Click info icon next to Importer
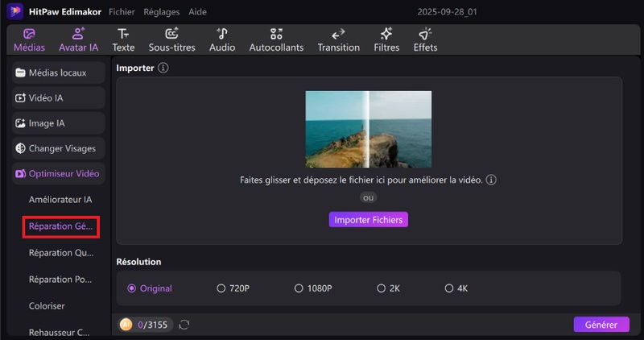This screenshot has width=644, height=340. pos(163,68)
